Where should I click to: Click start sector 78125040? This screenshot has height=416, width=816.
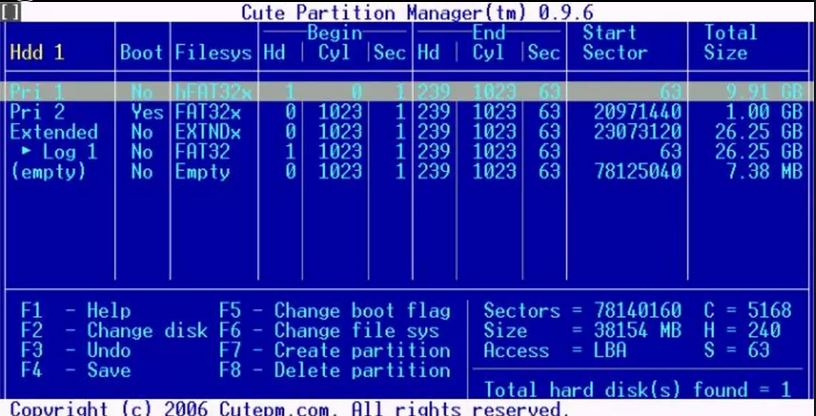(638, 171)
